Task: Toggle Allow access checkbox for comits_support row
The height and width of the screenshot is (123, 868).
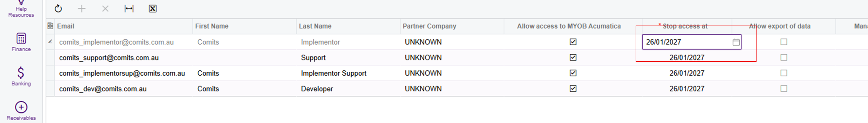Action: click(x=573, y=57)
